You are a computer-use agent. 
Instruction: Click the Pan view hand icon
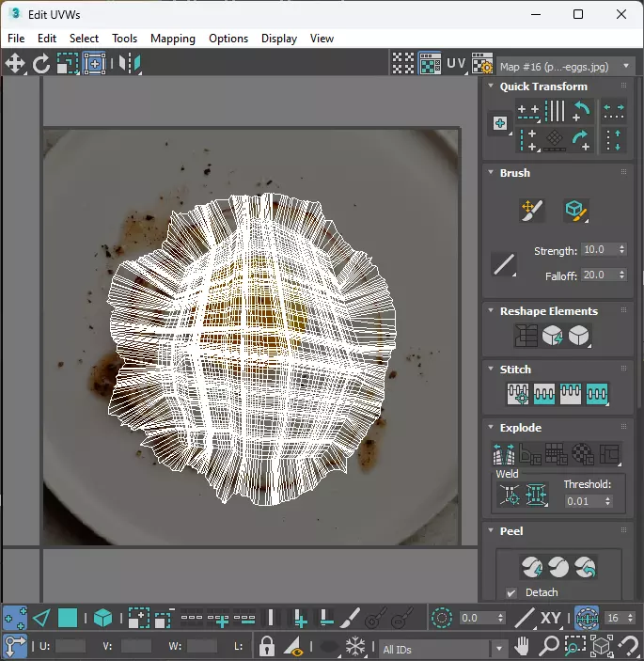point(522,646)
